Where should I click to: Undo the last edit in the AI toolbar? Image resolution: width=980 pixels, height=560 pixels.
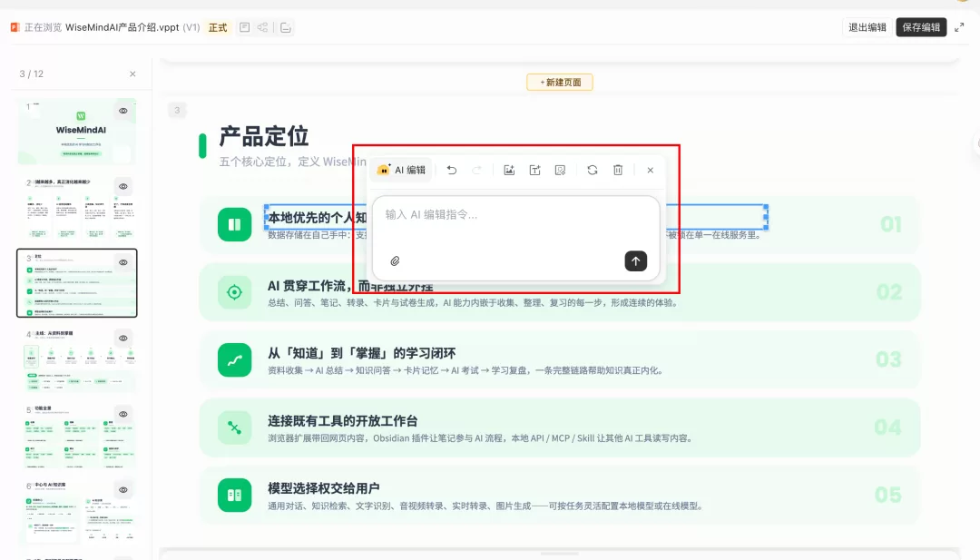point(452,170)
